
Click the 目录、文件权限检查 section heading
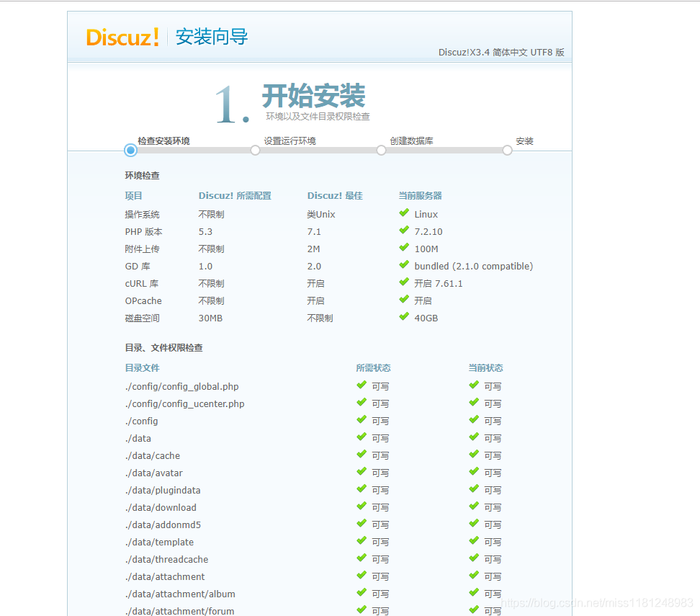point(164,348)
